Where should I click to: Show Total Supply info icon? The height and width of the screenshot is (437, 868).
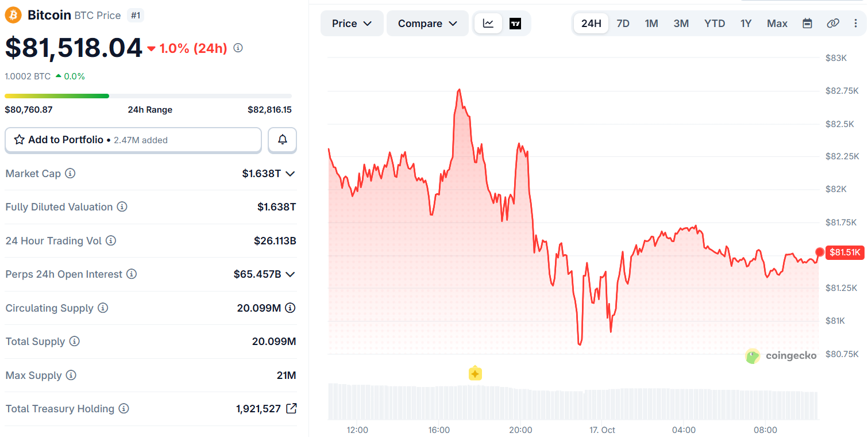75,342
